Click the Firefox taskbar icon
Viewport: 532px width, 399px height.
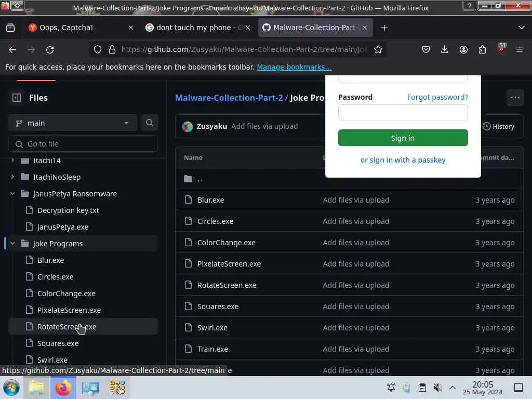click(63, 388)
